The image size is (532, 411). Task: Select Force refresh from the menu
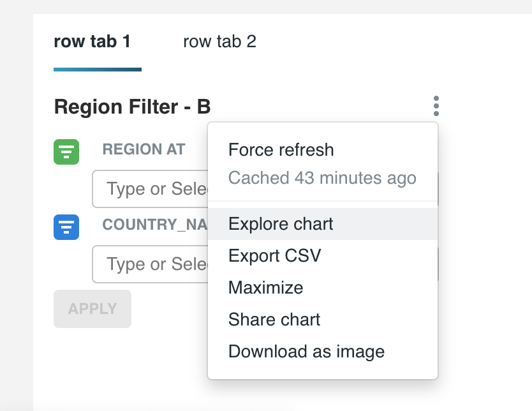tap(281, 150)
